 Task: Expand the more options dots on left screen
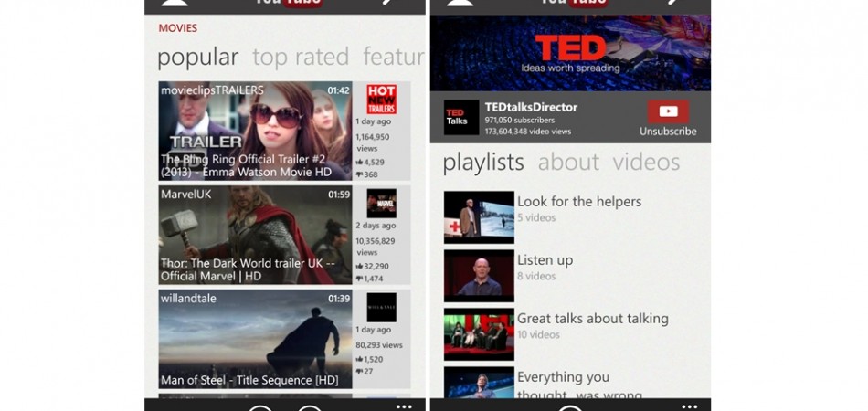404,405
